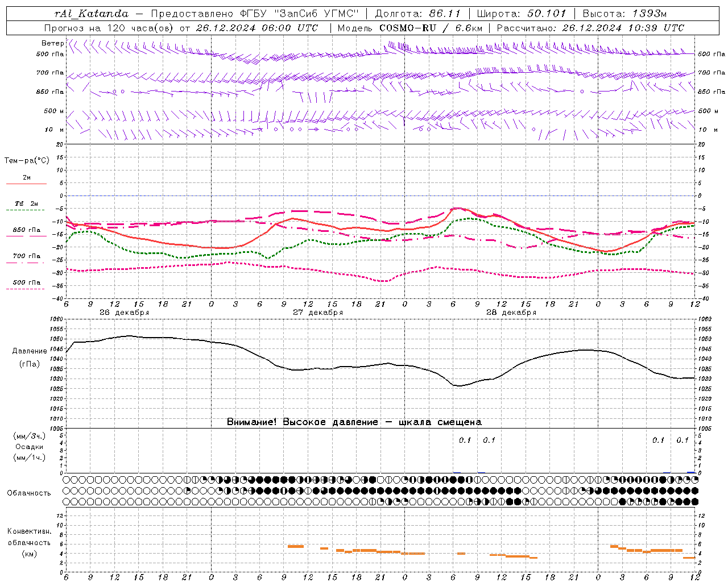Click the 28 декабря date label
Image resolution: width=728 pixels, height=582 pixels.
click(x=511, y=313)
